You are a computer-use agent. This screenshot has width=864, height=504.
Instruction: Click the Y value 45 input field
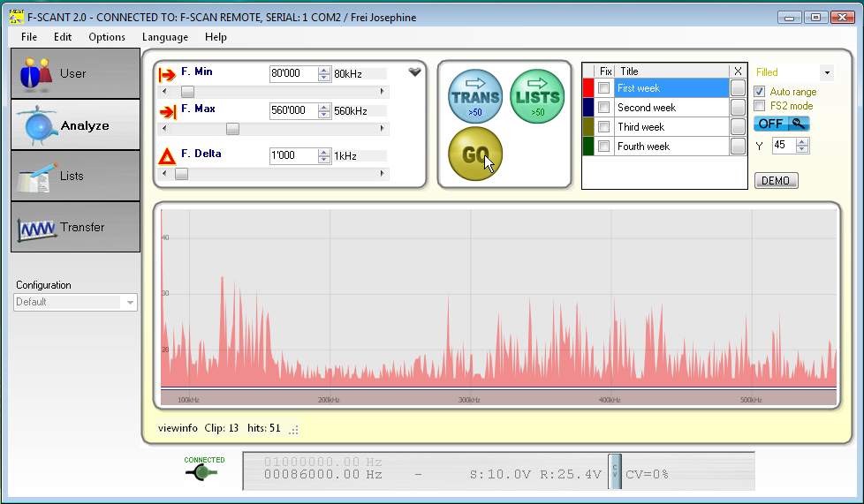784,146
